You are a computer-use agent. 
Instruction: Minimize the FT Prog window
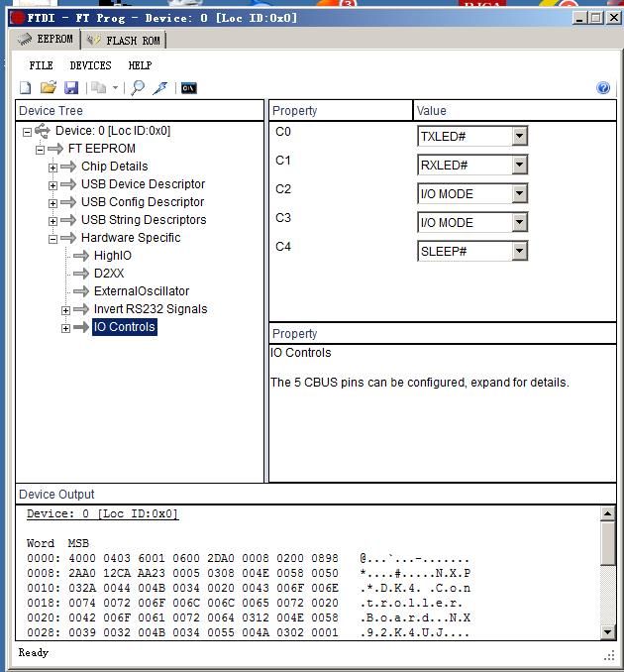(x=579, y=18)
